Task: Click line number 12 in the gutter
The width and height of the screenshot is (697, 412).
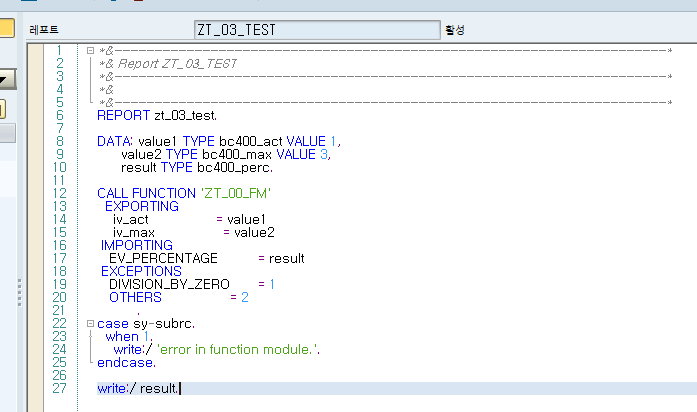Action: click(60, 193)
